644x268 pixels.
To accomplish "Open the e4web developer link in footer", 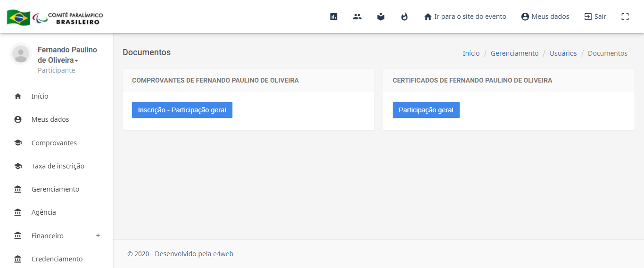I will [223, 254].
